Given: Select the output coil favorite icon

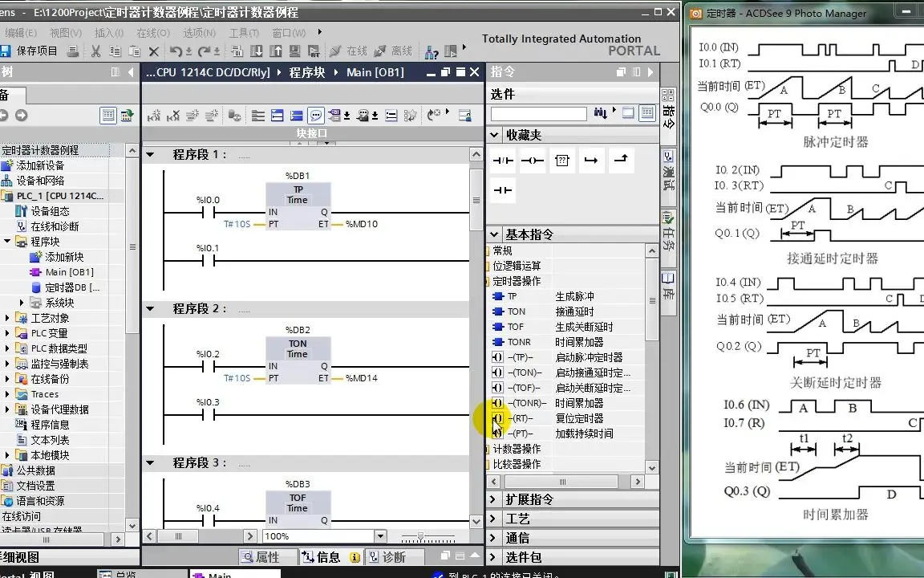Looking at the screenshot, I should click(533, 161).
